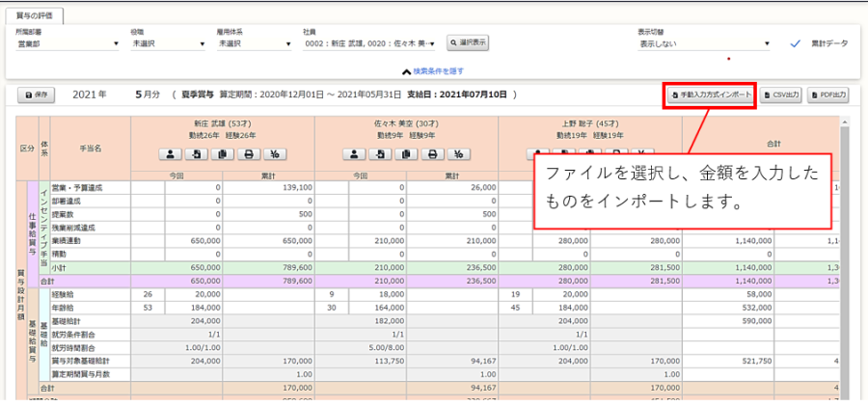Click copy icon under 佐々木 美空
Screen dimensions: 868x406
(407, 154)
